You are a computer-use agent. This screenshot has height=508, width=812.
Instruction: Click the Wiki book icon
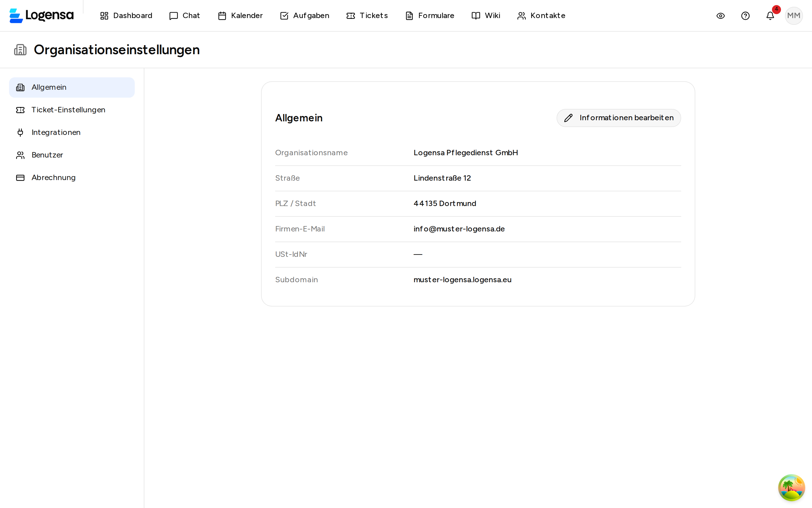476,16
